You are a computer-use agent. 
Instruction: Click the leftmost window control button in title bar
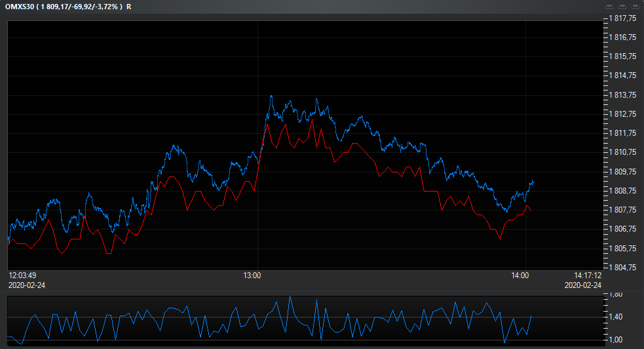609,6
